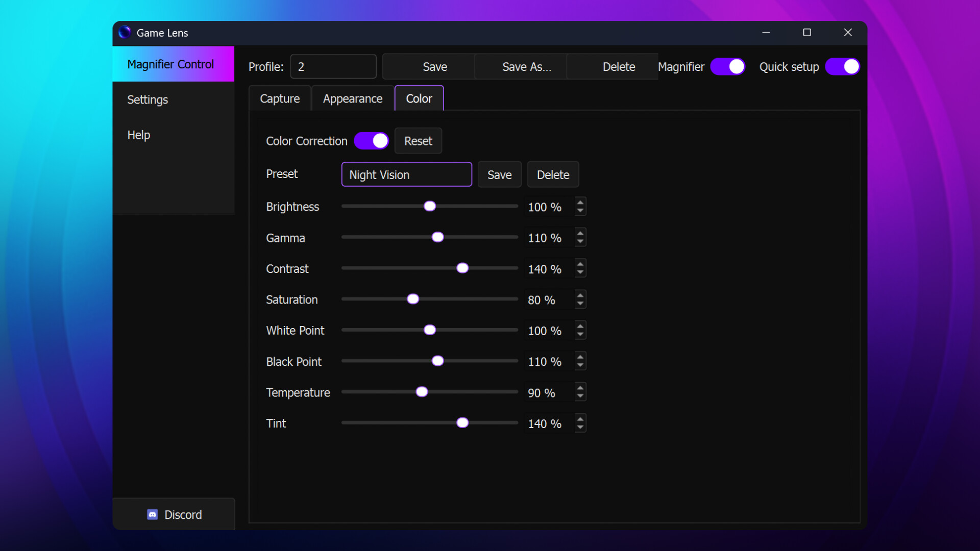The image size is (980, 551).
Task: Increase Brightness using its stepper up arrow
Action: click(x=580, y=203)
